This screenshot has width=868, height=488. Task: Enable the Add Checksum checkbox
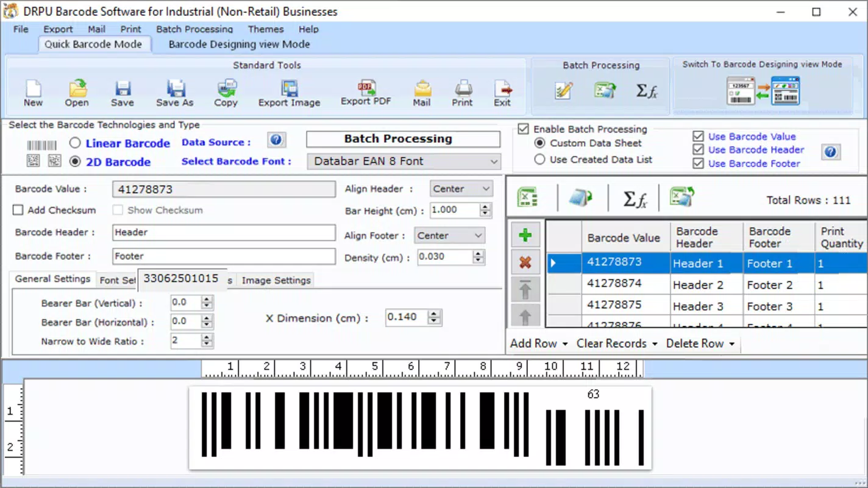pos(18,210)
